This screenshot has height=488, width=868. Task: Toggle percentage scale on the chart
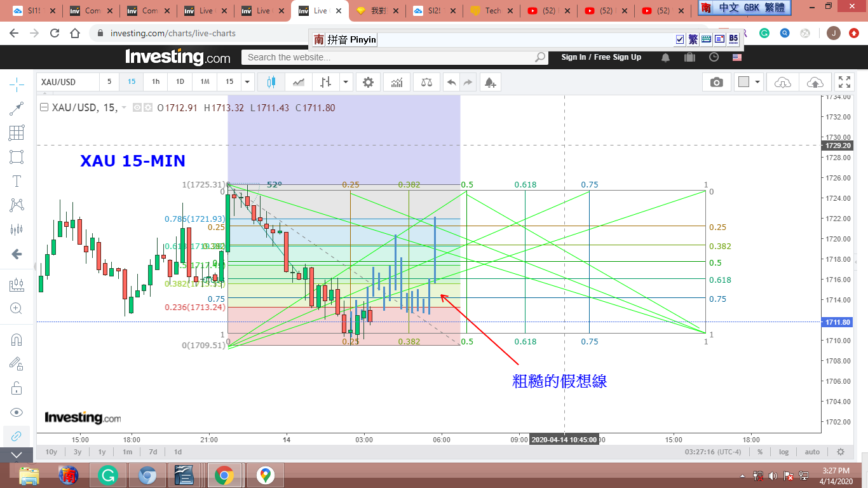(x=759, y=452)
